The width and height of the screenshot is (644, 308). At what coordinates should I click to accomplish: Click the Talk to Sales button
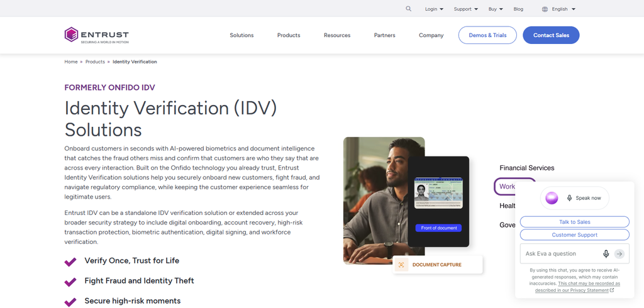pyautogui.click(x=575, y=222)
